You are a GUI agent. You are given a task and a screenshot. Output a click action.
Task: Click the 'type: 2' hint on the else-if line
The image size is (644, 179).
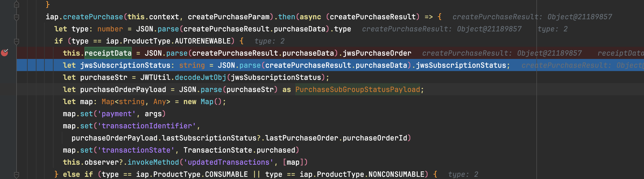pyautogui.click(x=463, y=174)
